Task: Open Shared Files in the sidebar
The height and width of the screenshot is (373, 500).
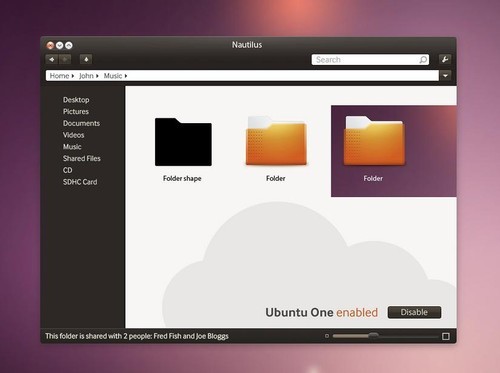Action: tap(82, 158)
